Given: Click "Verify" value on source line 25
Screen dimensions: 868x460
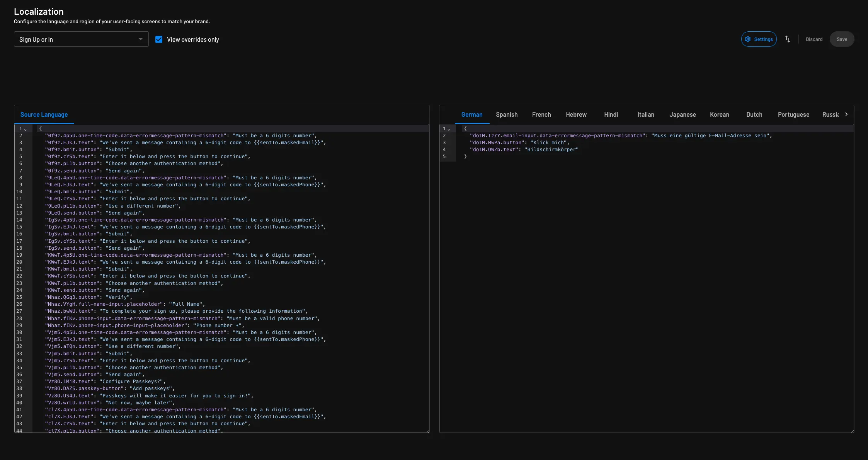Looking at the screenshot, I should tap(117, 297).
